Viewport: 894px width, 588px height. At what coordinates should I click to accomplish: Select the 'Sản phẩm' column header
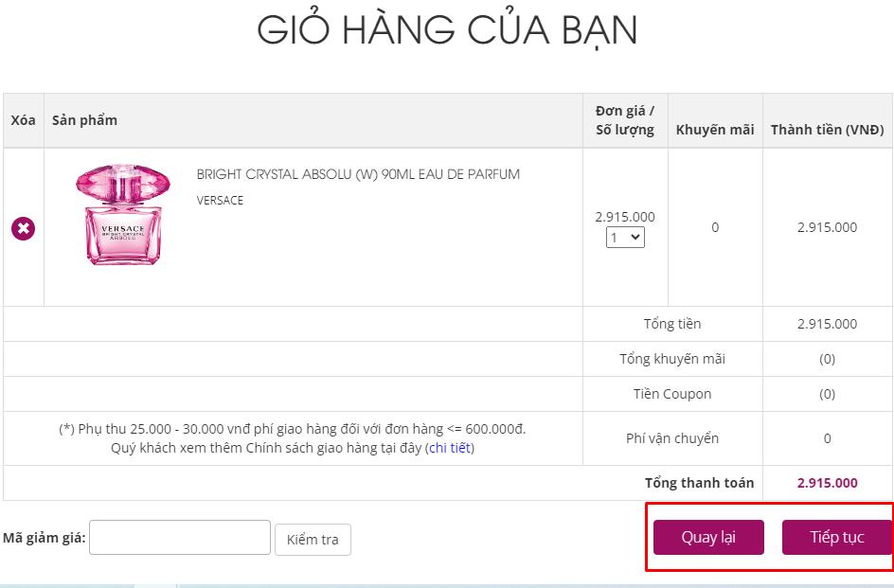tap(84, 120)
